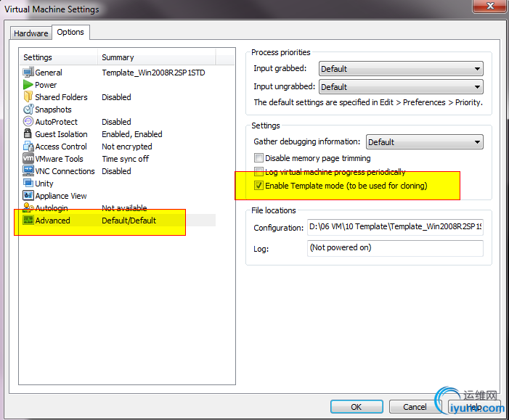Open the Input ungrabbed priority dropdown

click(401, 87)
